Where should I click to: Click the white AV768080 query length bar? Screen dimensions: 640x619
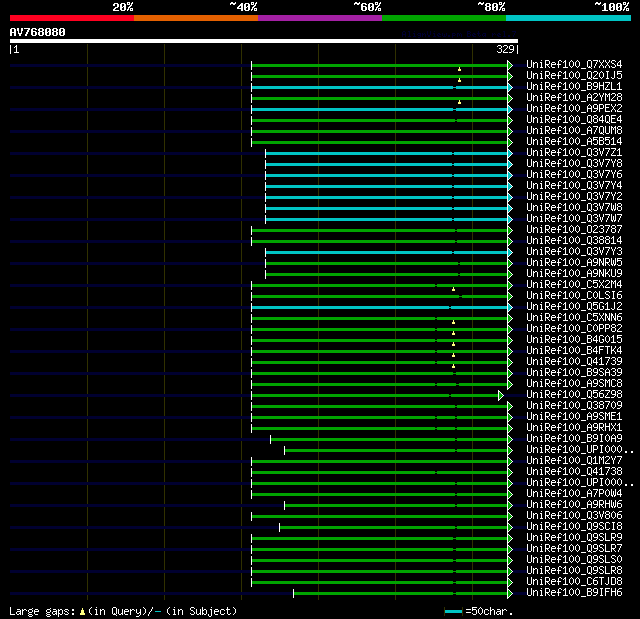pyautogui.click(x=264, y=41)
